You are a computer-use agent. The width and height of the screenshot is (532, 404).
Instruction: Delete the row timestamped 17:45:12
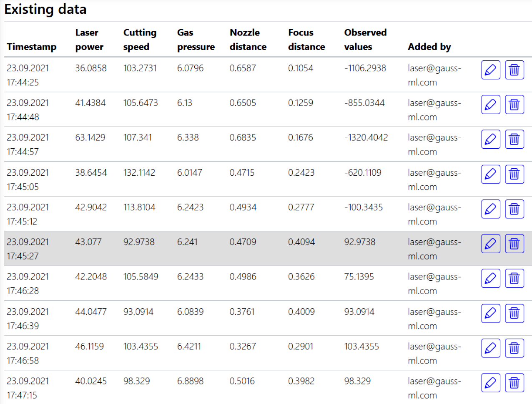[x=514, y=209]
